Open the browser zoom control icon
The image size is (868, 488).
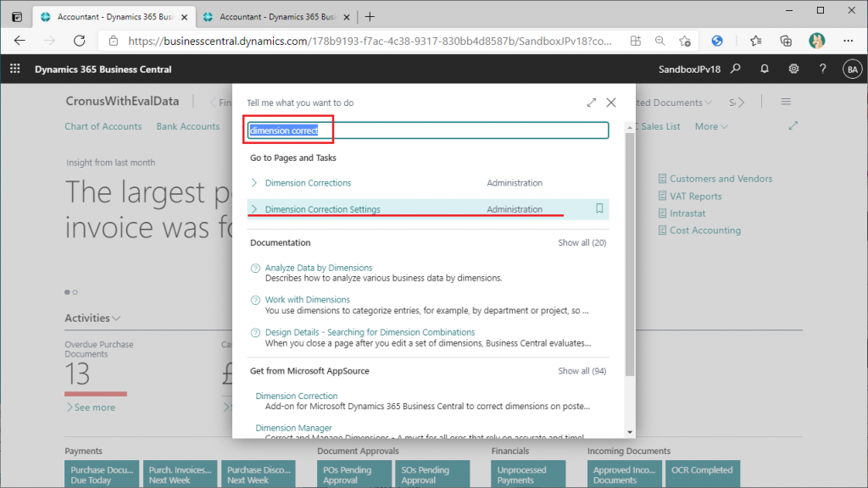pyautogui.click(x=659, y=41)
